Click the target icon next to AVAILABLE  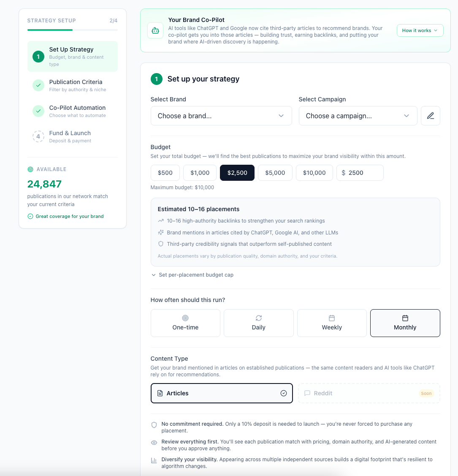(x=30, y=169)
